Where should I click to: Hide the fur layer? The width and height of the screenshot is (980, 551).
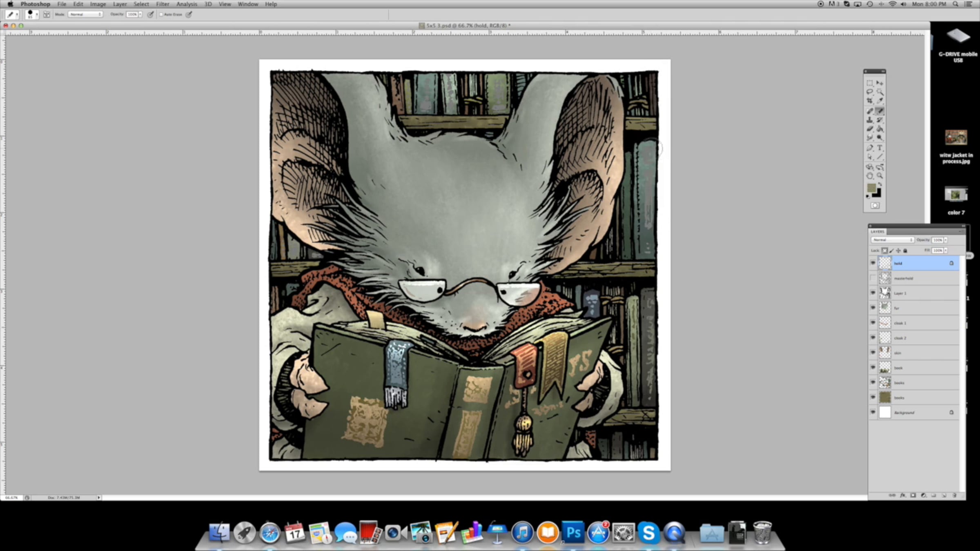(873, 308)
